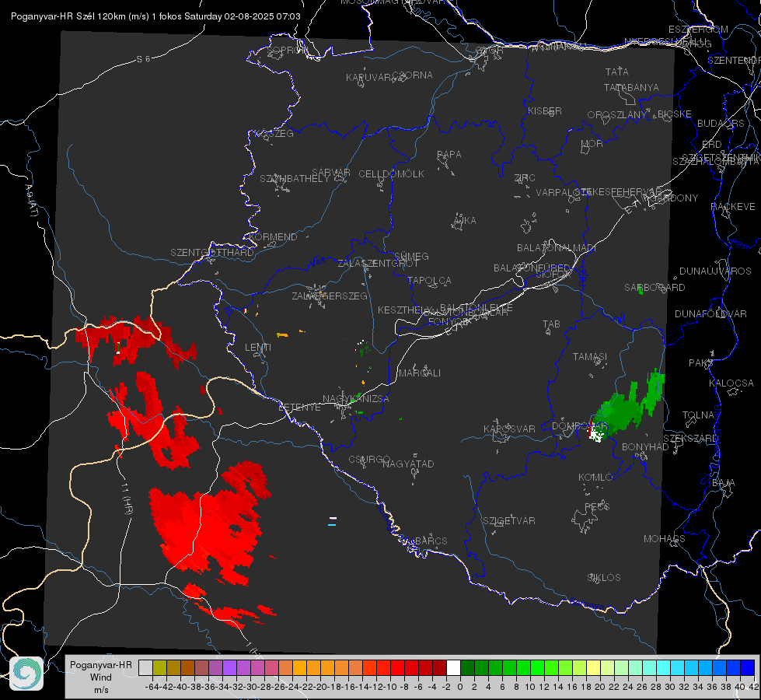Select the NAGYKANIZSA city label
Screen dimensions: 761x700
click(x=356, y=399)
